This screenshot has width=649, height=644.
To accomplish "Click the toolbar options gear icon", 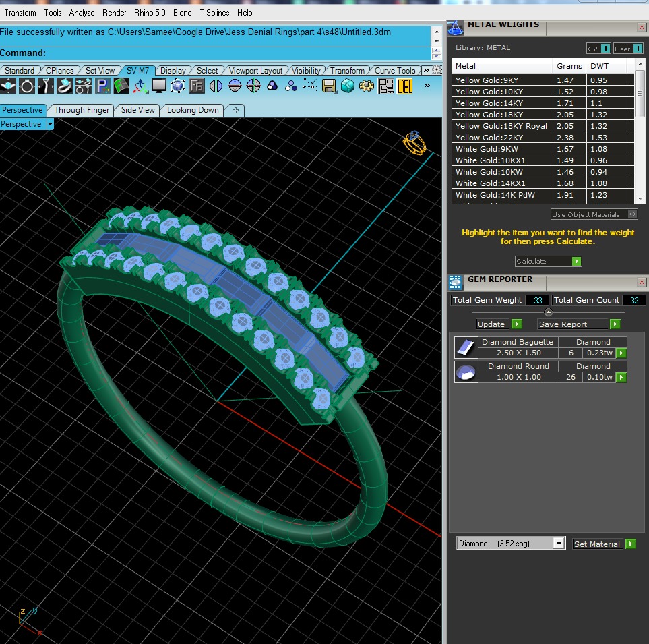I will (437, 70).
